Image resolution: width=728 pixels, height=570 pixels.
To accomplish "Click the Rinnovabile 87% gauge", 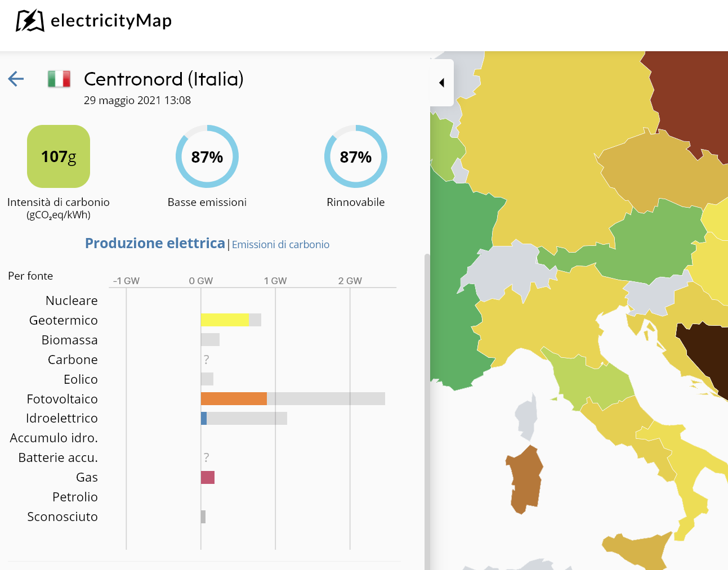I will (x=356, y=156).
